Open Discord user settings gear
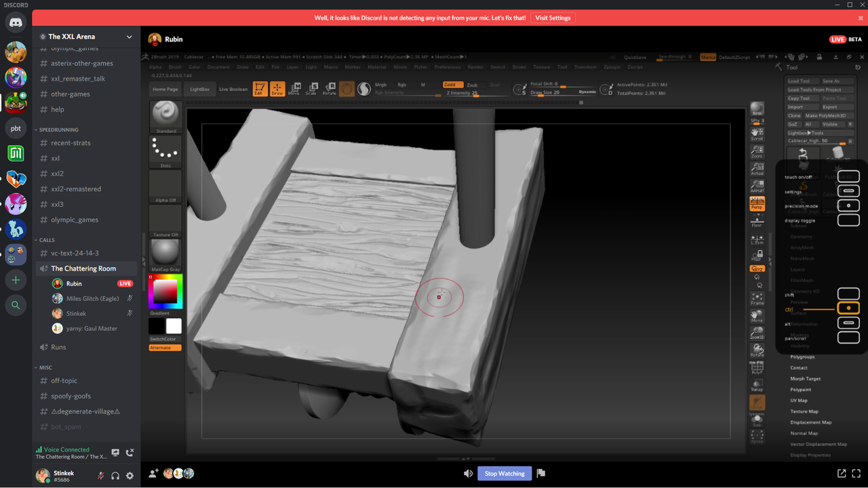868x488 pixels. click(x=130, y=476)
